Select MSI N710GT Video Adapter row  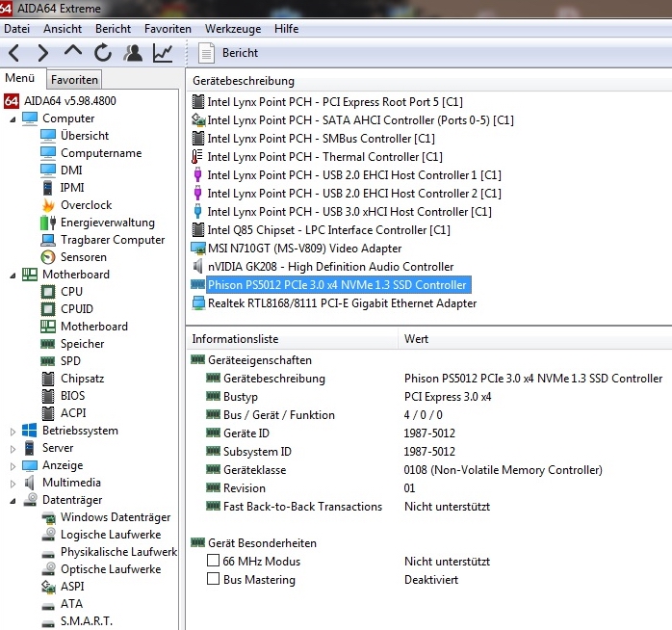click(305, 249)
